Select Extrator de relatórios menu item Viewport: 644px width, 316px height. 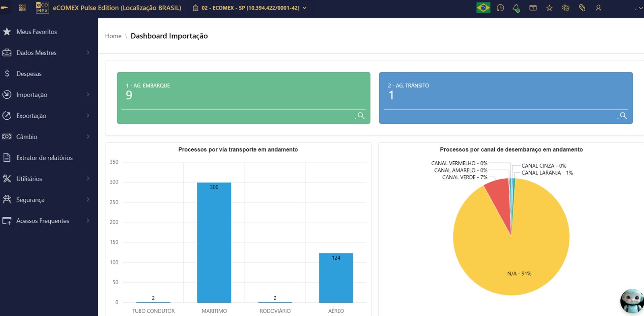(x=44, y=158)
